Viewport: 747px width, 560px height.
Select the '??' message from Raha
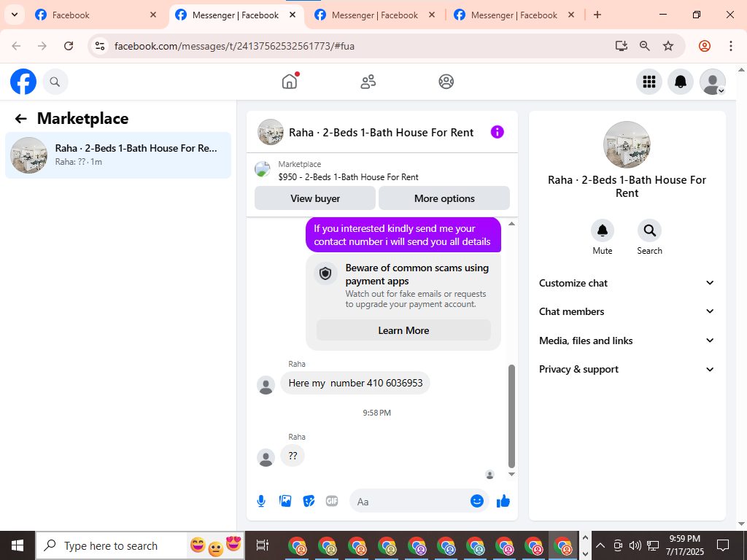coord(293,455)
